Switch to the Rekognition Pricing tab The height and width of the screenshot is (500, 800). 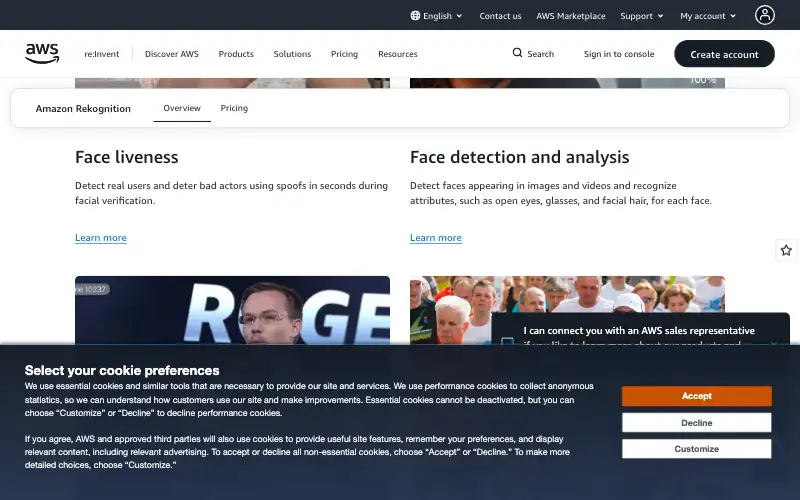[234, 108]
